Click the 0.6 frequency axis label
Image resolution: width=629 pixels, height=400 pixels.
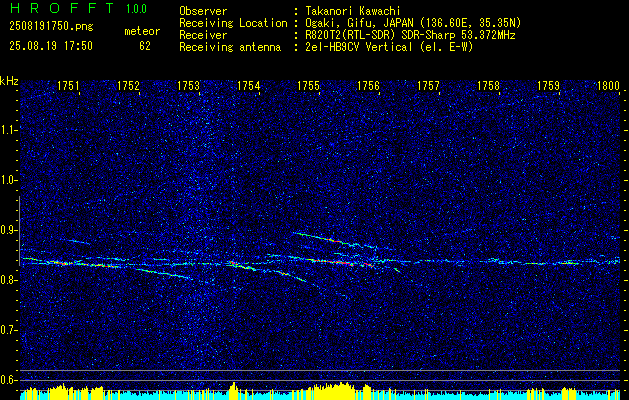point(8,380)
